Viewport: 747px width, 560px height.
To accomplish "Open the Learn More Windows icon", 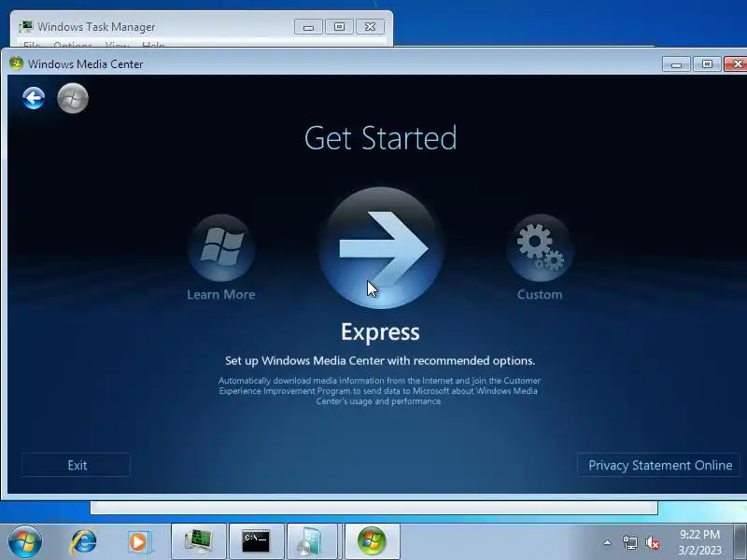I will pyautogui.click(x=221, y=247).
